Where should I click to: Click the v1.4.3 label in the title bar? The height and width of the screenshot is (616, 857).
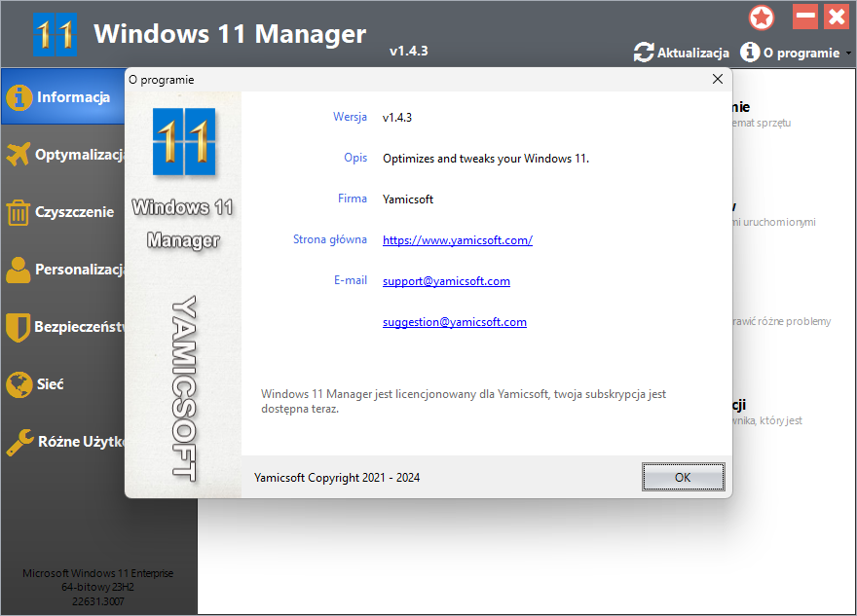(408, 52)
